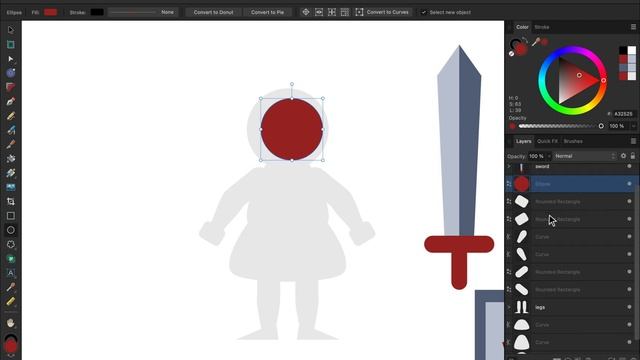Select the View hand tool

tap(11, 323)
